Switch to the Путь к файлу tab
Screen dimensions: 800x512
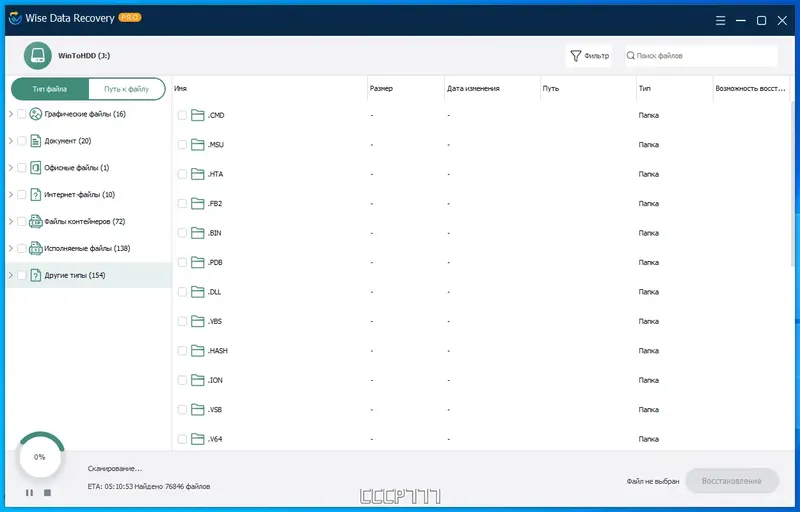(127, 89)
